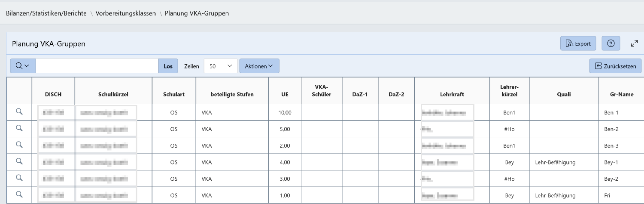Select the Gr-Name column header
644x204 pixels.
click(621, 94)
